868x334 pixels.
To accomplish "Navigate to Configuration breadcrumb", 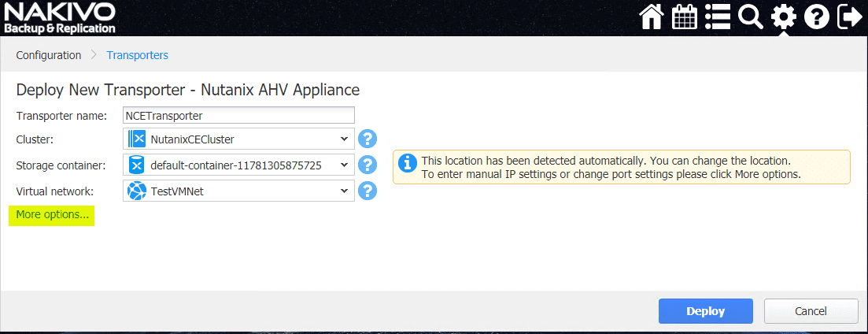I will tap(49, 55).
